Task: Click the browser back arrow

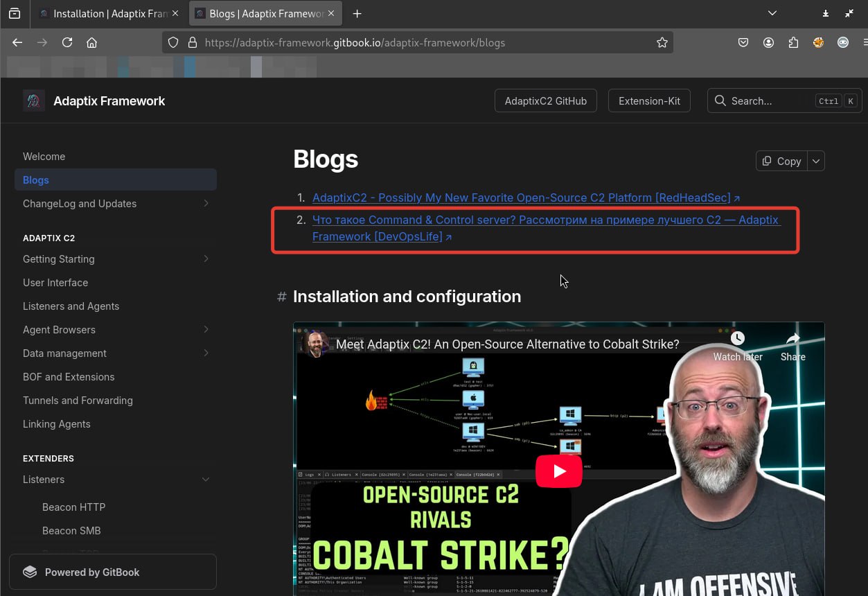Action: tap(17, 42)
